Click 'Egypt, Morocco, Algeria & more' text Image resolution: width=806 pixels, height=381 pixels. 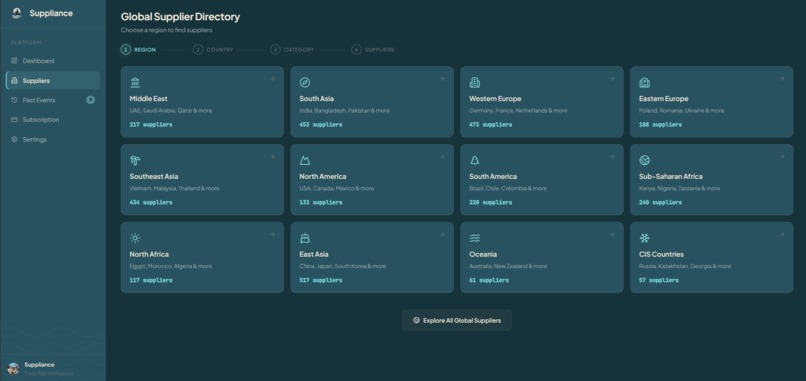click(171, 266)
